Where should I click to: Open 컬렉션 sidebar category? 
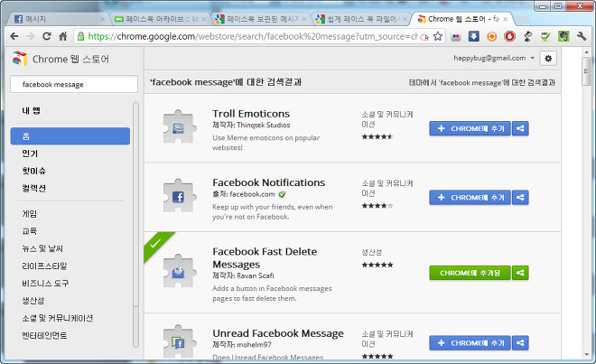[x=33, y=188]
